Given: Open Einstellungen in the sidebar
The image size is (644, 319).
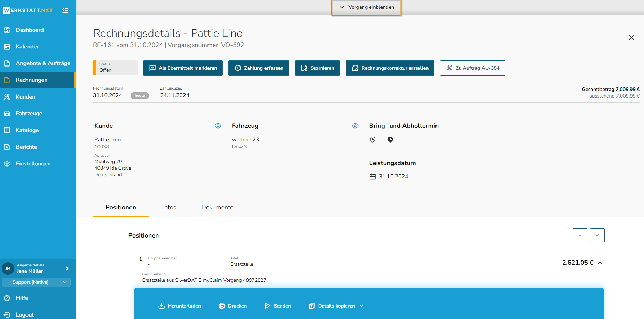Looking at the screenshot, I should pyautogui.click(x=38, y=164).
